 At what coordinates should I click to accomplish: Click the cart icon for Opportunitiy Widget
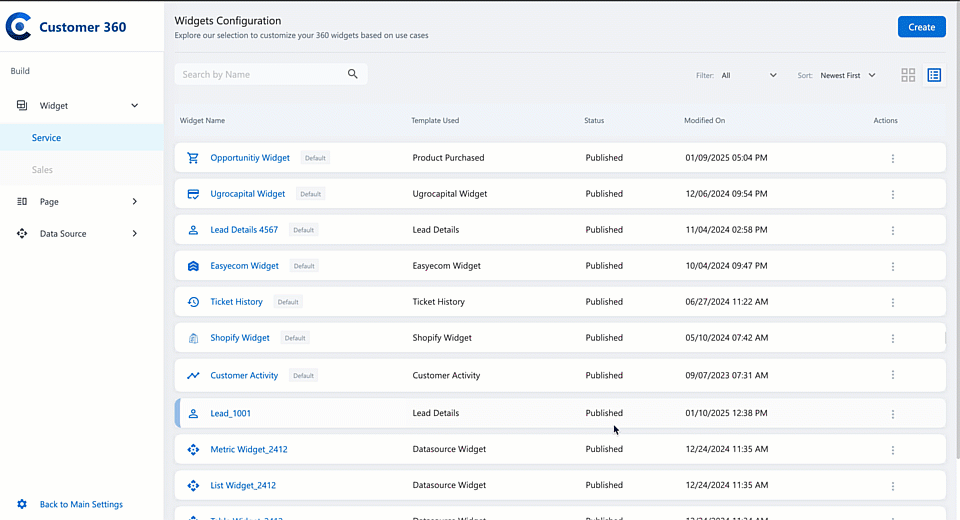[193, 158]
